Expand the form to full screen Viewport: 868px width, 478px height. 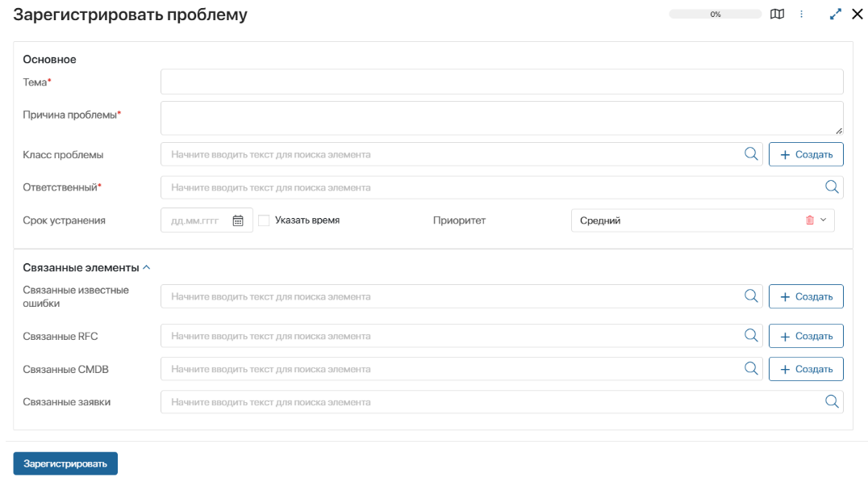836,15
